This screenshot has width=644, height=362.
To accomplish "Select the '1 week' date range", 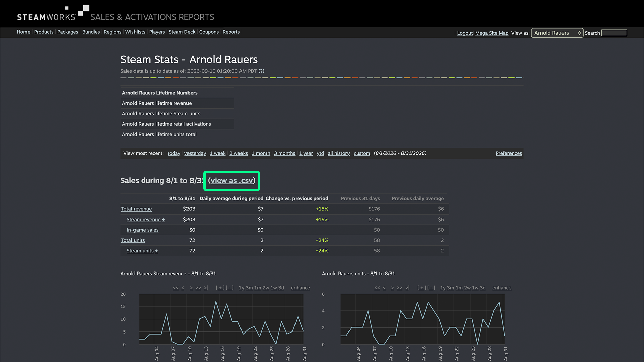I will pos(218,153).
